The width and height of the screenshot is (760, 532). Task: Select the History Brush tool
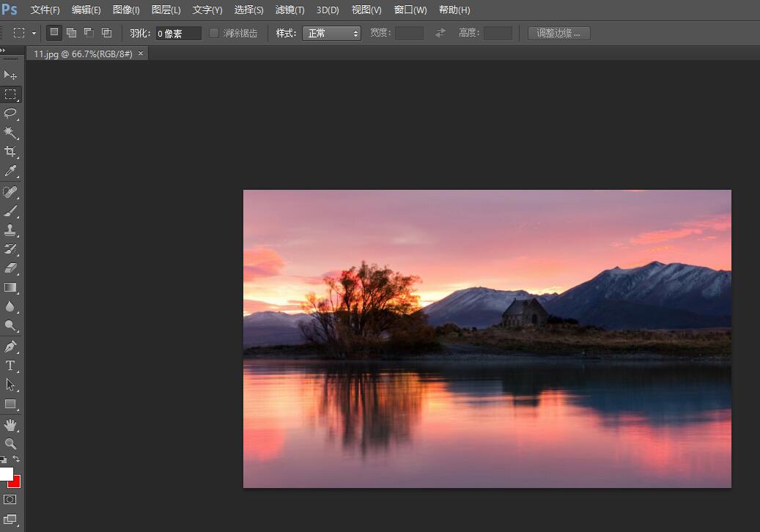point(10,249)
